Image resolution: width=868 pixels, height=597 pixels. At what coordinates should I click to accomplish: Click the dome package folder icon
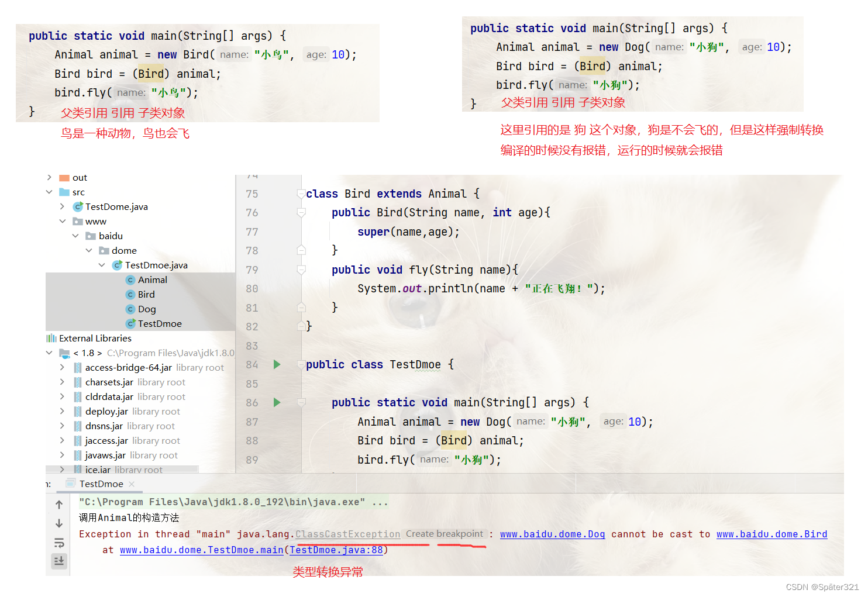[104, 251]
